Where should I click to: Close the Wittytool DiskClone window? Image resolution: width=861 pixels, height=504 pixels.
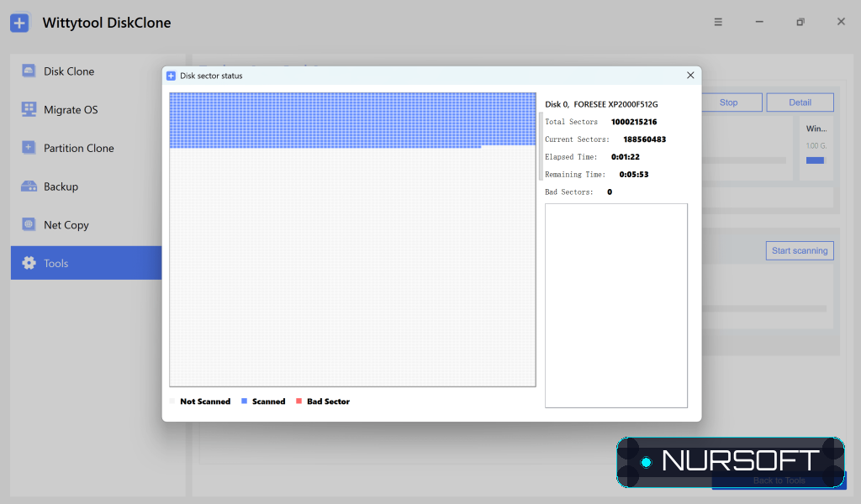[x=841, y=21]
